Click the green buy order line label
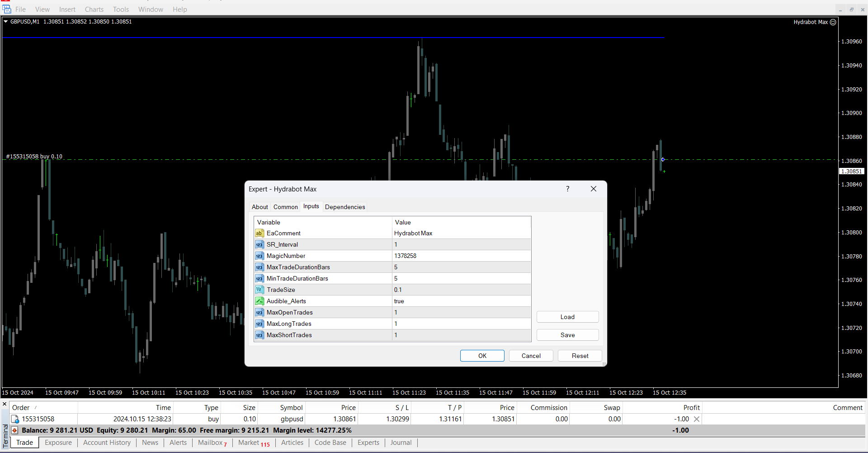The width and height of the screenshot is (868, 453). [x=34, y=157]
